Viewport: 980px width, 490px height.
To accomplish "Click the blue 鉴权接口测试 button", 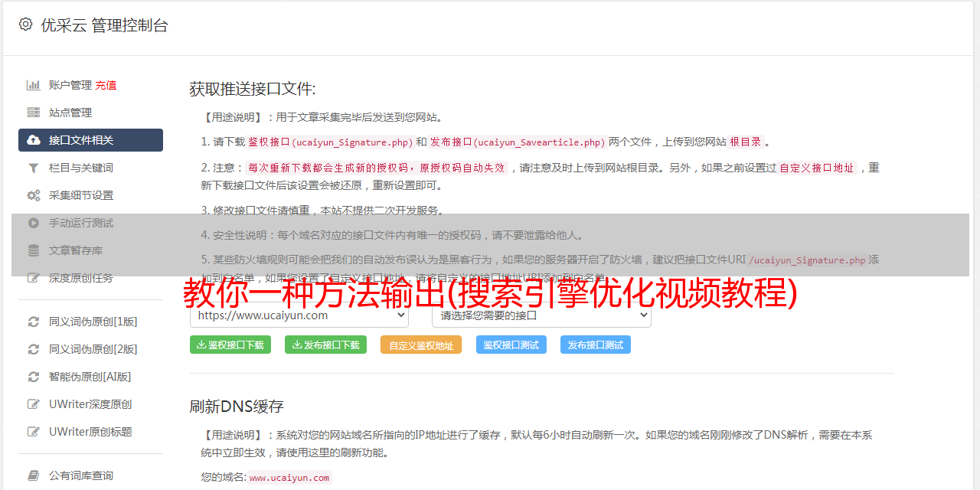I will (511, 345).
